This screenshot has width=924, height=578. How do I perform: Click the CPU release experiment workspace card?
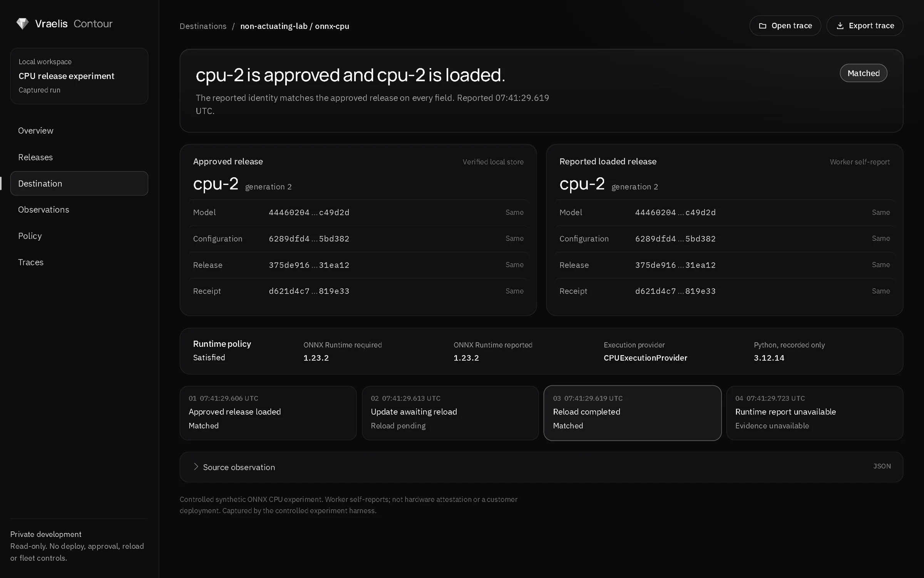(79, 76)
